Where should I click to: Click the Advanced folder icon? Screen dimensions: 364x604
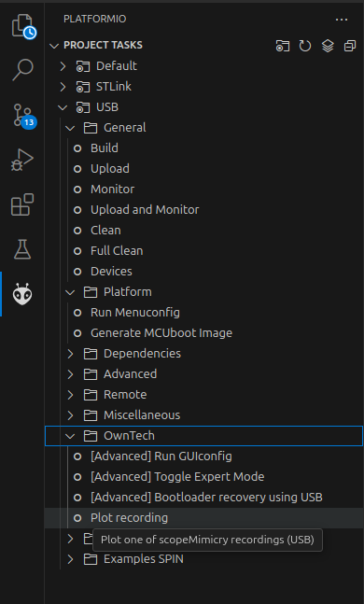pyautogui.click(x=91, y=374)
